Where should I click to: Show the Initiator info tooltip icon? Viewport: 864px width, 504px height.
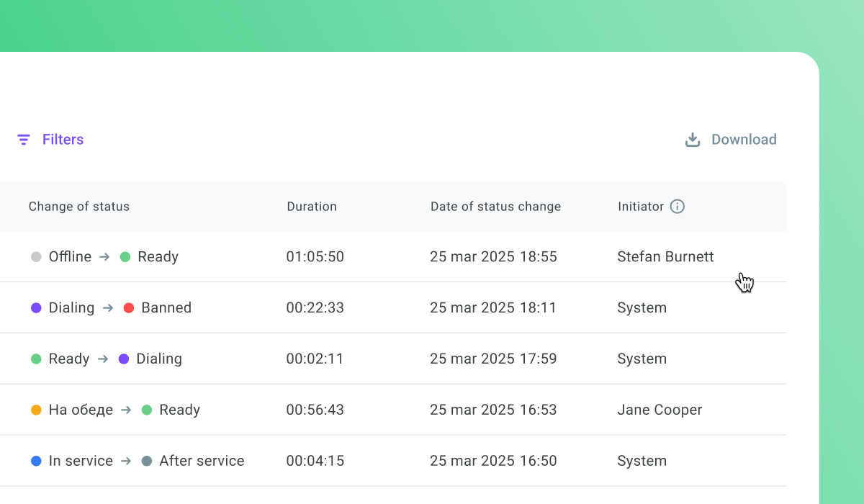(x=678, y=207)
